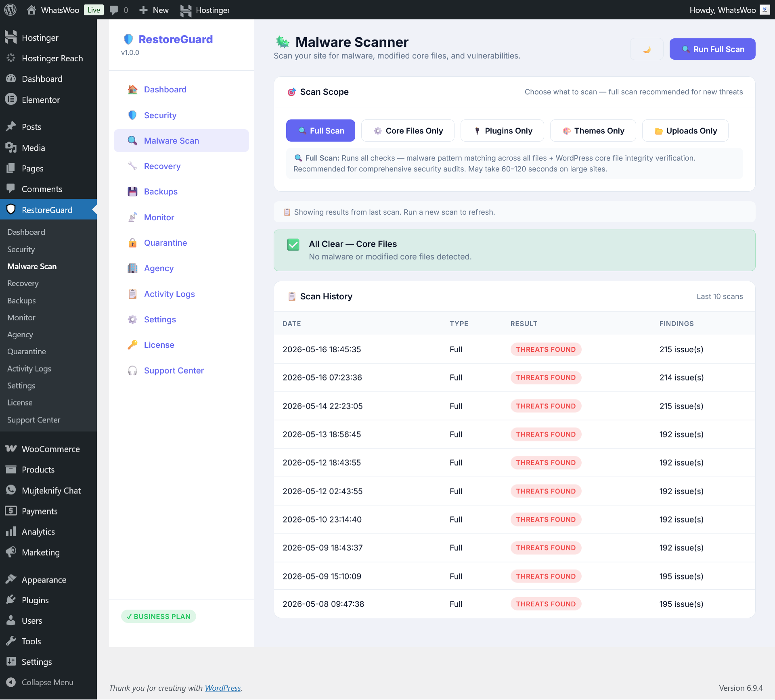775x700 pixels.
Task: Open Support Center headphones icon
Action: point(132,370)
